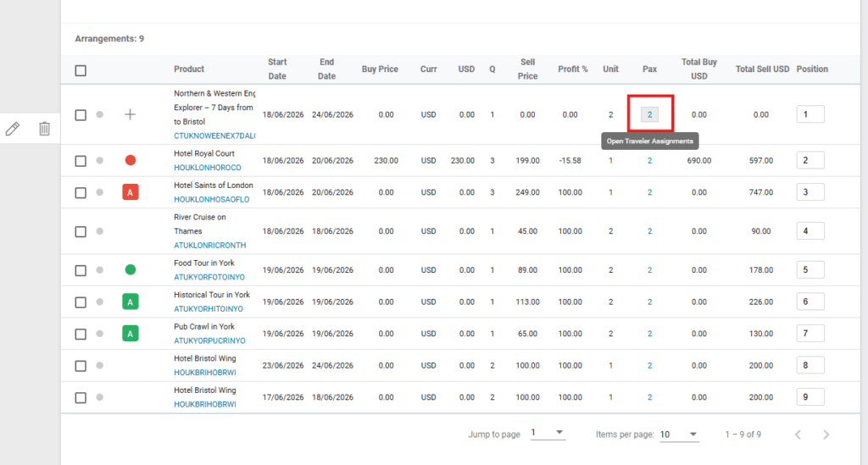Open the HOUKLONHOROCO product code link

207,168
